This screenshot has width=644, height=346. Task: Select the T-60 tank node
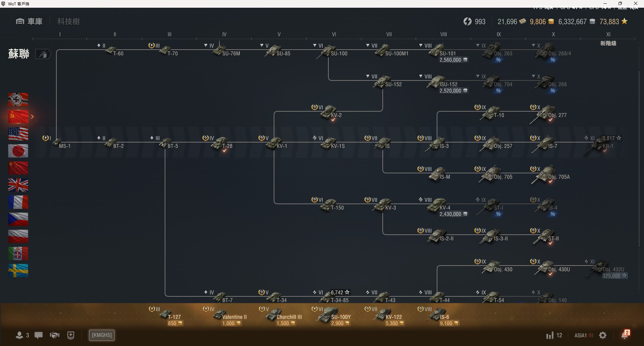click(111, 50)
